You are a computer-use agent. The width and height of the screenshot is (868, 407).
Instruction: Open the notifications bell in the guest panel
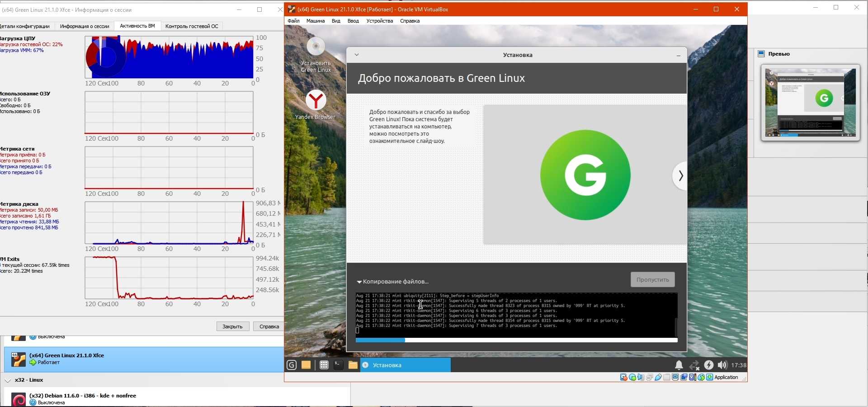(x=679, y=365)
